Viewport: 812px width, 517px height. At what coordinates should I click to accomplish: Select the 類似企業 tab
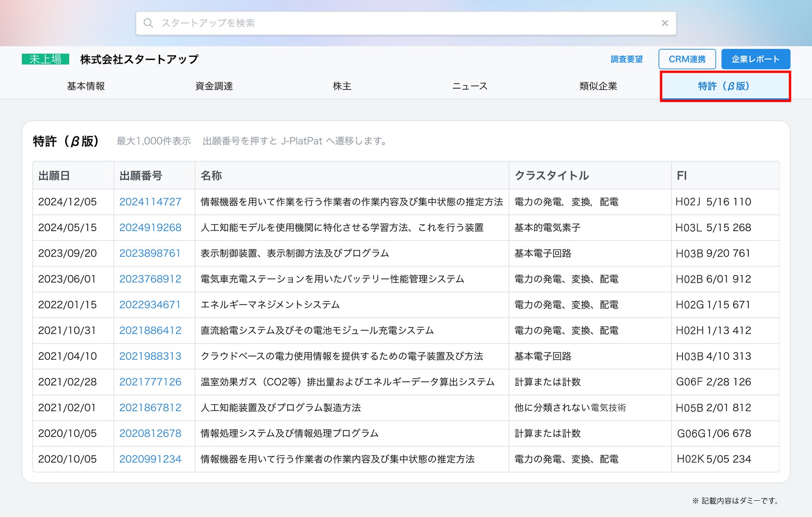pyautogui.click(x=598, y=86)
